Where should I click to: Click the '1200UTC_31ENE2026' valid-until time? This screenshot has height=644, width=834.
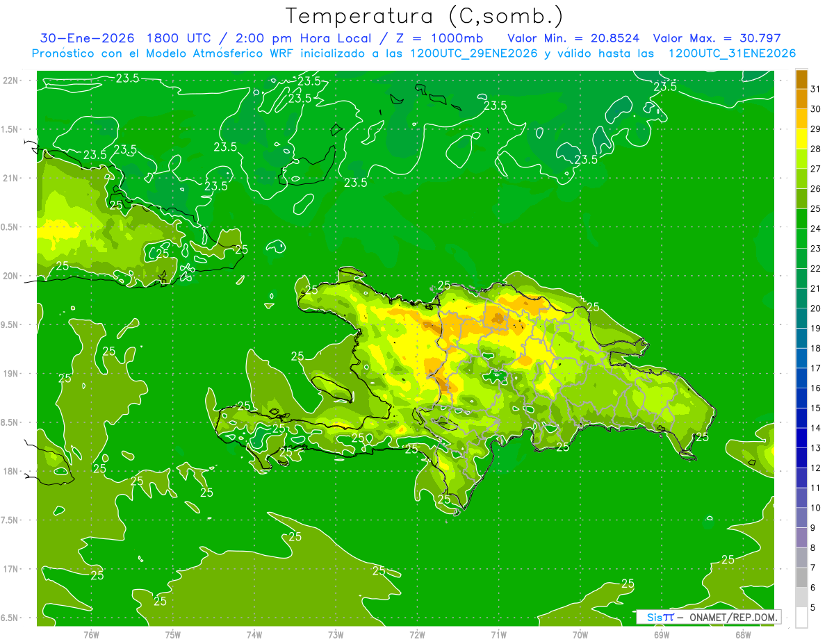click(732, 53)
